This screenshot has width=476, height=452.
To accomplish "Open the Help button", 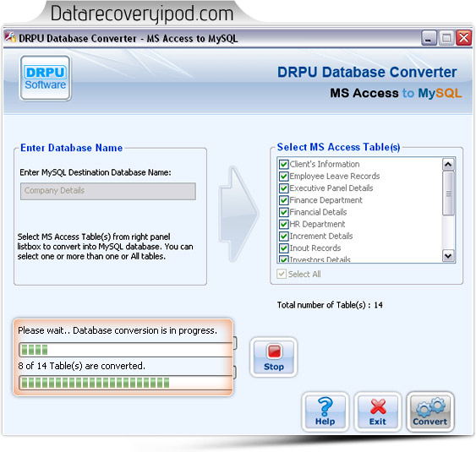I will tap(326, 412).
